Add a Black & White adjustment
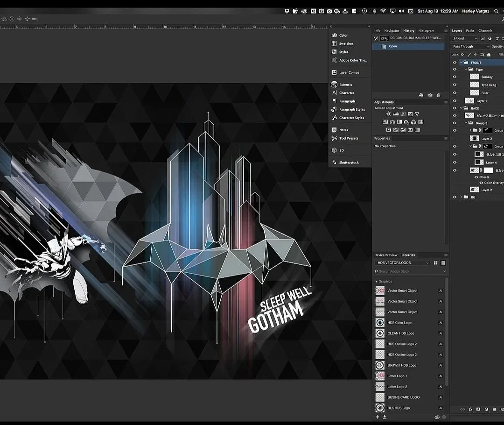Viewport: 504px width, 425px height. [399, 122]
